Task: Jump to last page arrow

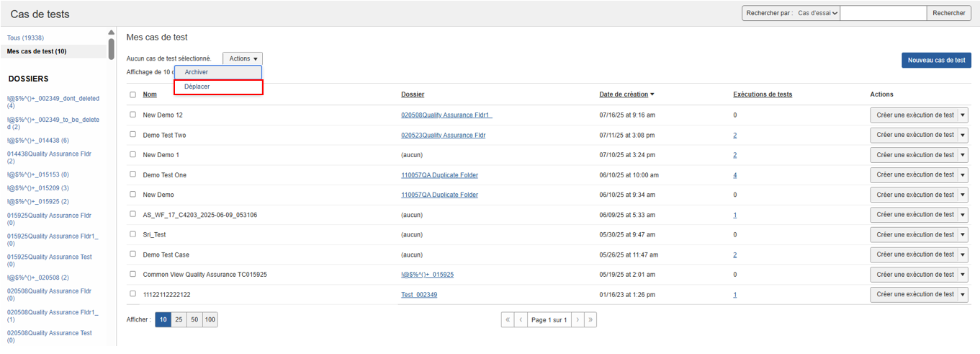Action: pos(590,320)
